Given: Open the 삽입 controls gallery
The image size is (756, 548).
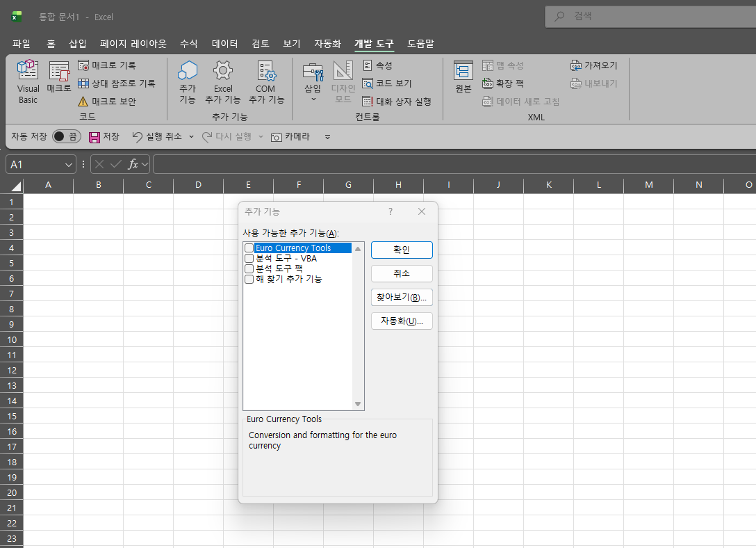Looking at the screenshot, I should click(x=313, y=82).
